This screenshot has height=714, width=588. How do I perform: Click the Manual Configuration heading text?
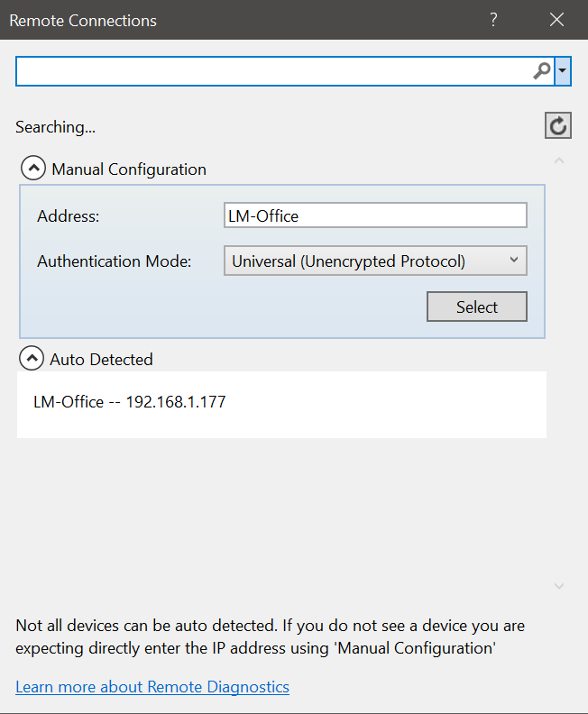click(129, 169)
